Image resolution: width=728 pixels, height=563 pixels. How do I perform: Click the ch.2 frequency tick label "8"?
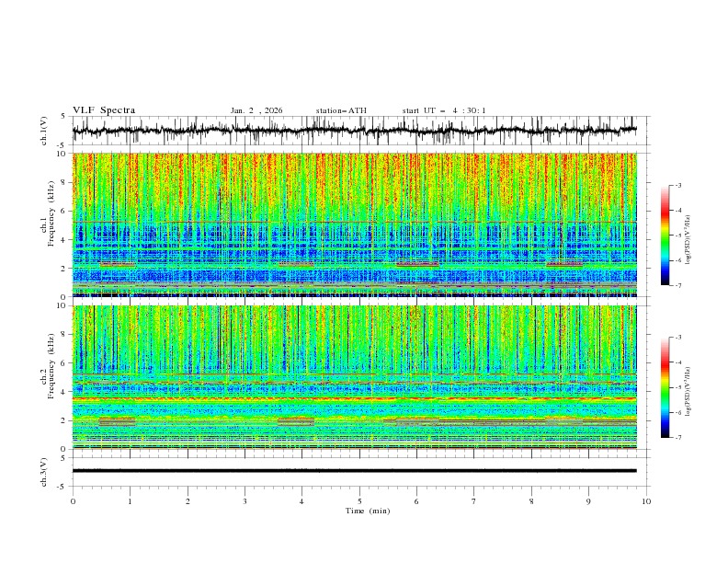pyautogui.click(x=65, y=335)
